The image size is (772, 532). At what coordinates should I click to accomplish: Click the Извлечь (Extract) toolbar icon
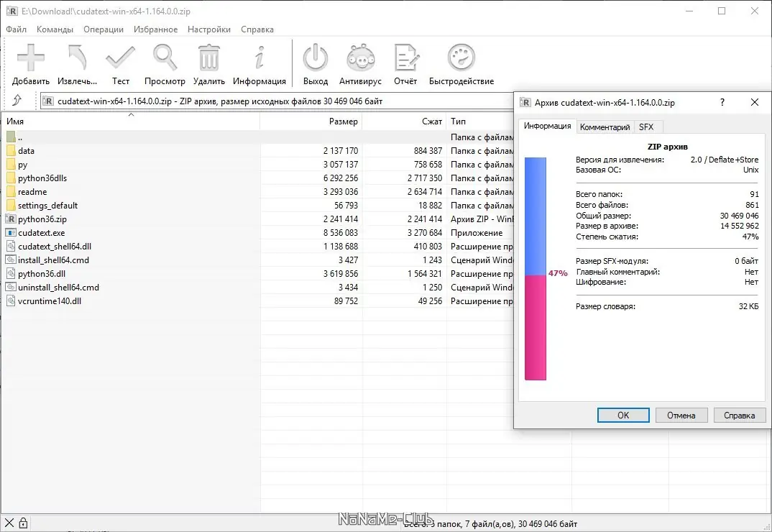78,58
